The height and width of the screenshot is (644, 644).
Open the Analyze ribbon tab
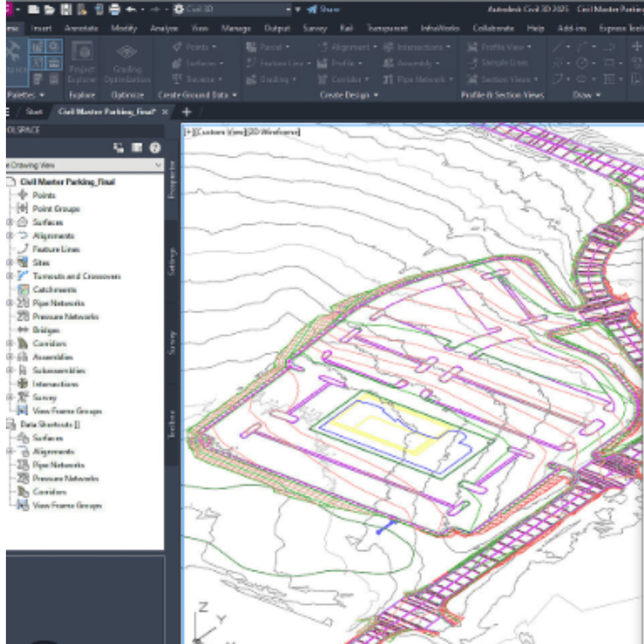164,28
